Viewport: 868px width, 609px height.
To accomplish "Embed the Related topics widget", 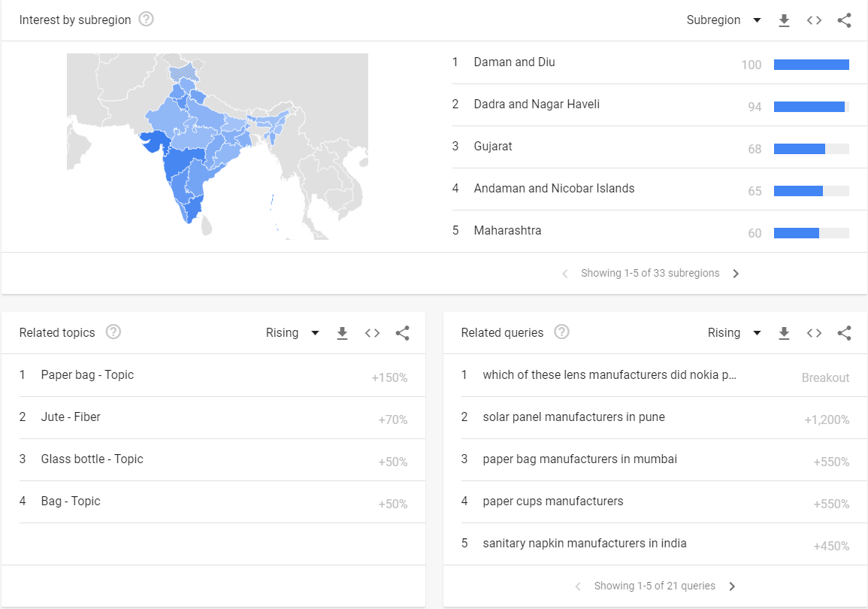I will (372, 333).
